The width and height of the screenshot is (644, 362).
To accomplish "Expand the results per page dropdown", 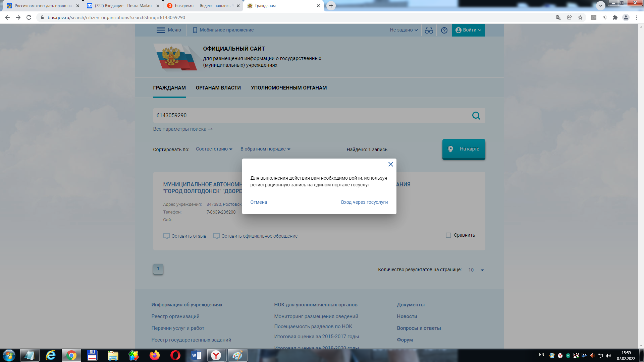I will 483,269.
